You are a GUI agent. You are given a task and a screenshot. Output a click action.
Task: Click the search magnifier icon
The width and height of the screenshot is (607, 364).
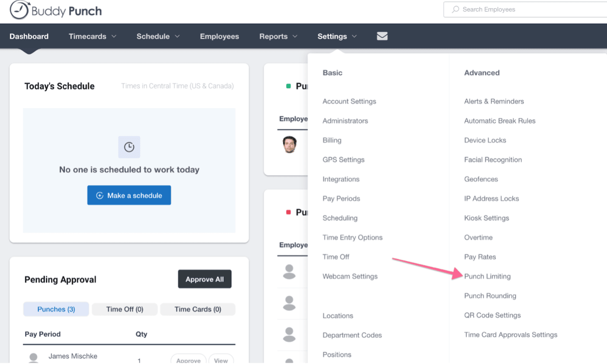click(x=455, y=9)
